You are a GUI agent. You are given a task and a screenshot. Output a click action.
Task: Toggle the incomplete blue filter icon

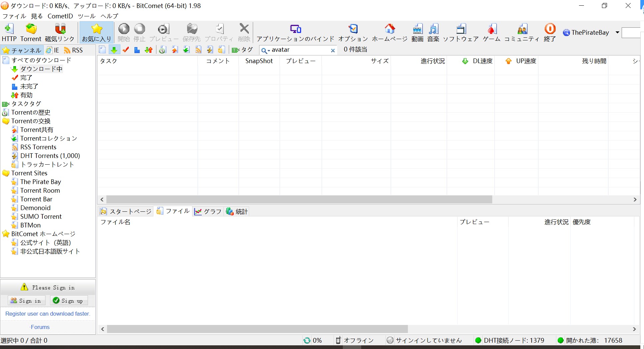(137, 50)
